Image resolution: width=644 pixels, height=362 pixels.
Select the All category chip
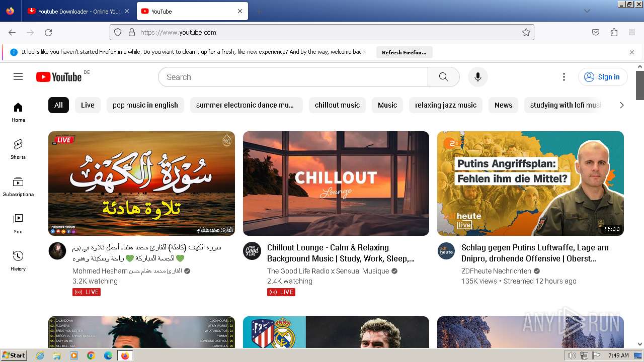coord(58,105)
